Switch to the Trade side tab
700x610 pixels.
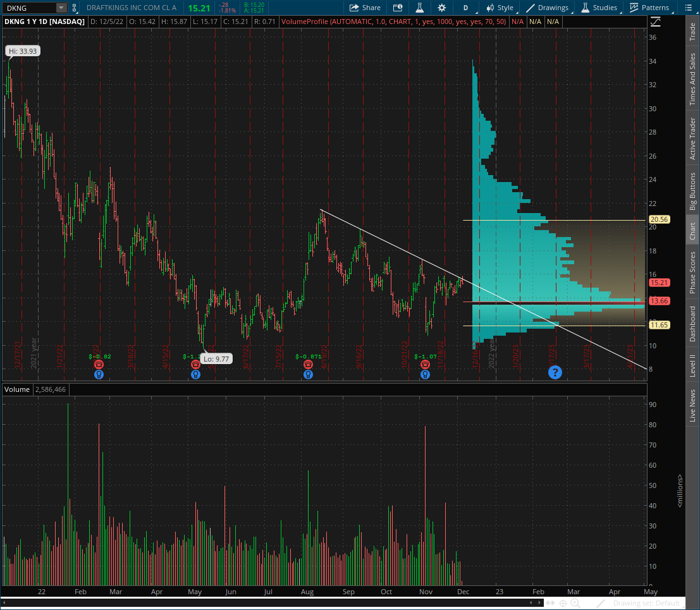point(692,31)
